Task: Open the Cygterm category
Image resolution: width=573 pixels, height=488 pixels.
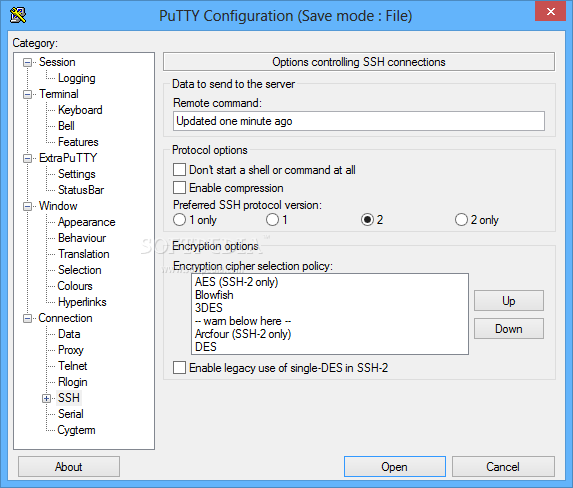Action: tap(76, 430)
